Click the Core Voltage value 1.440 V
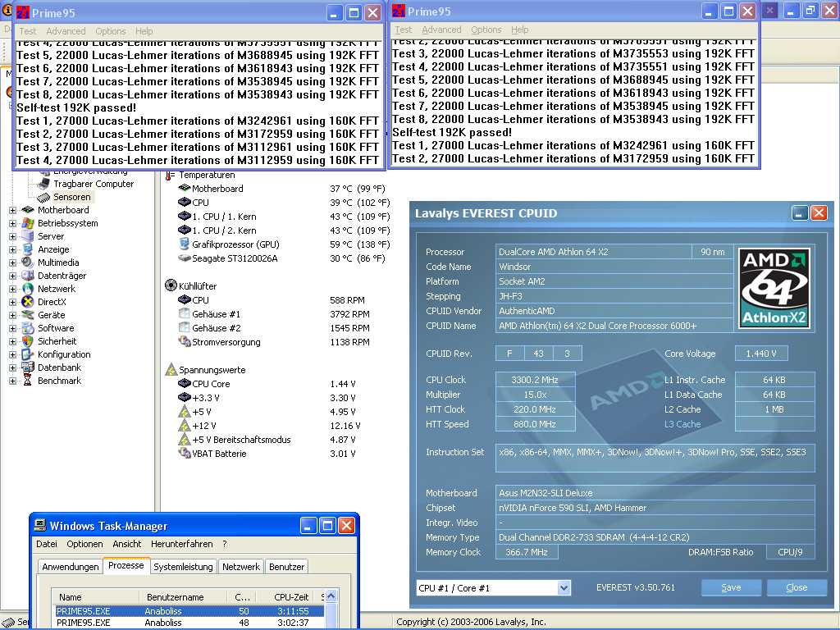Screen dimensions: 840x630 (761, 354)
